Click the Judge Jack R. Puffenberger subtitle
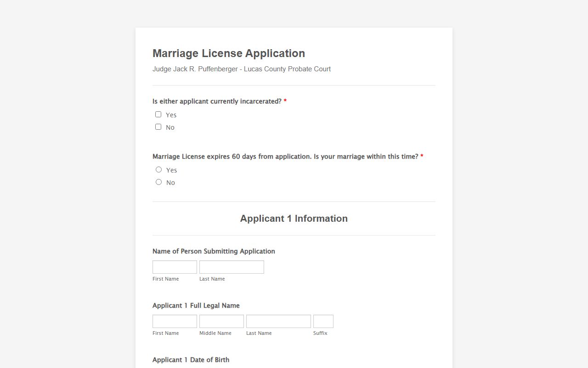 242,69
